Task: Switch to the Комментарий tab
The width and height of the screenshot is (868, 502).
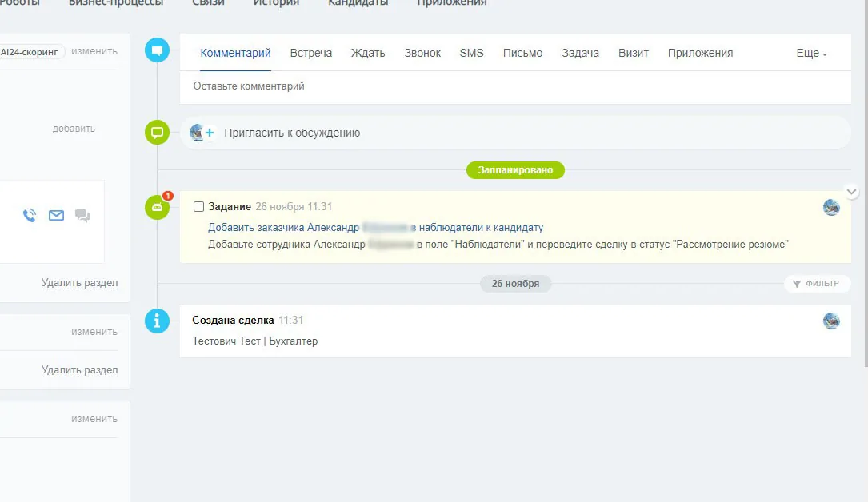Action: click(x=235, y=53)
